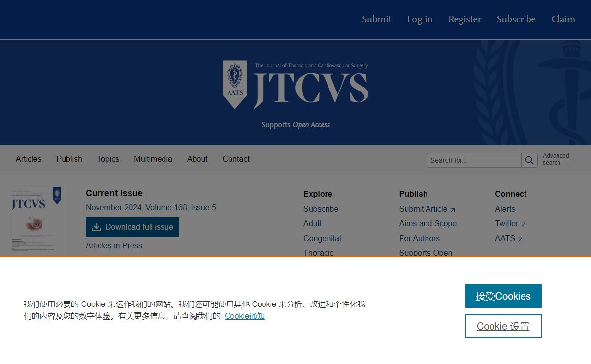Accept cookies with 接受Cookies button
The width and height of the screenshot is (591, 364).
tap(503, 296)
